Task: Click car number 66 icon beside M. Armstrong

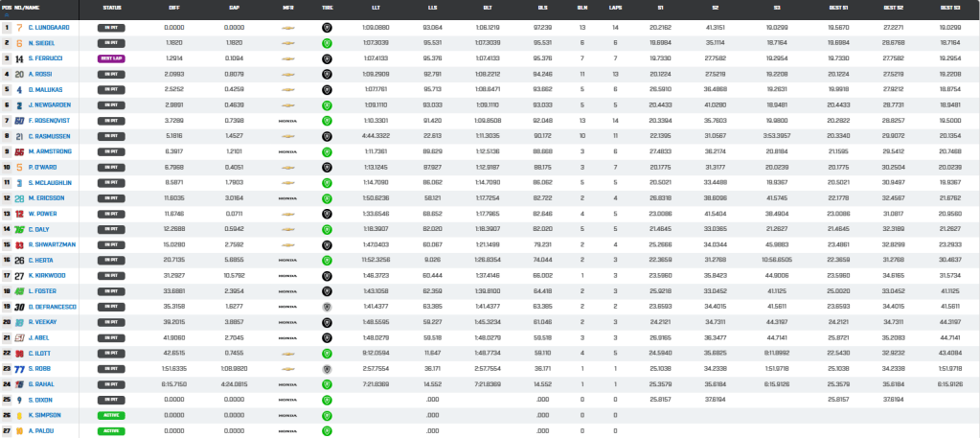Action: pyautogui.click(x=19, y=151)
